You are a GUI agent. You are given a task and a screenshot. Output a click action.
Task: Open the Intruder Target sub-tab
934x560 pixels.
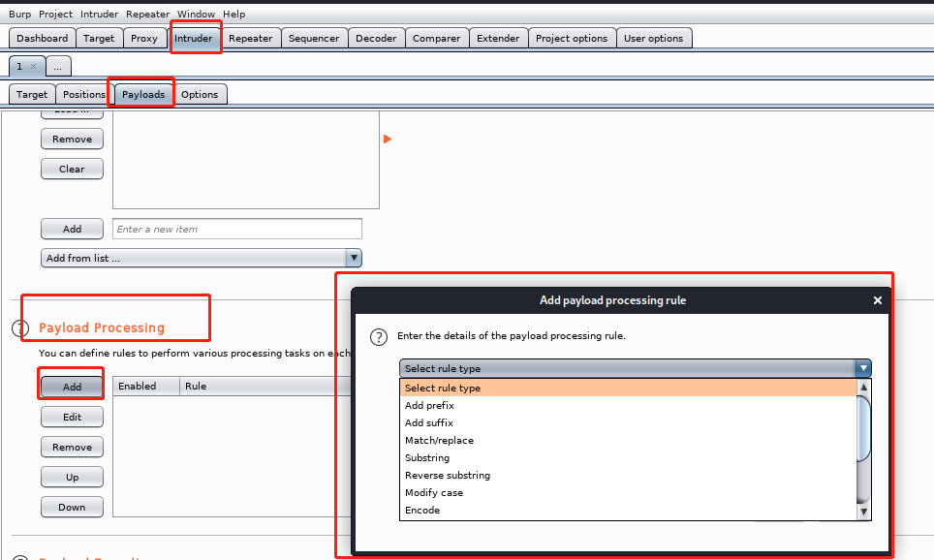point(32,94)
